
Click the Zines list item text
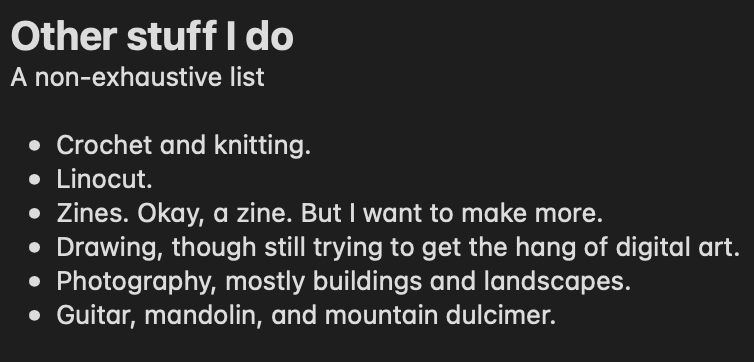pos(330,213)
